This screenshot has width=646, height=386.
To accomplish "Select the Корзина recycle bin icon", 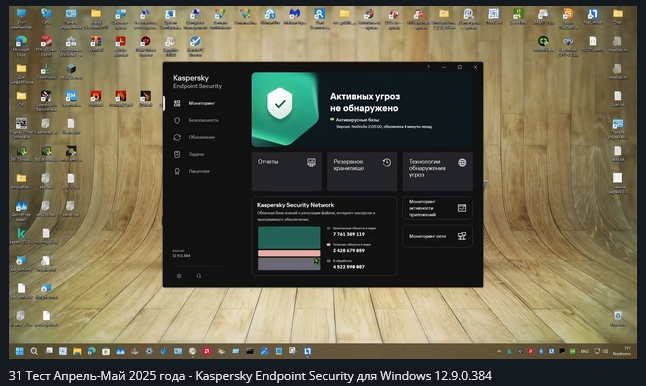I will pos(618,318).
